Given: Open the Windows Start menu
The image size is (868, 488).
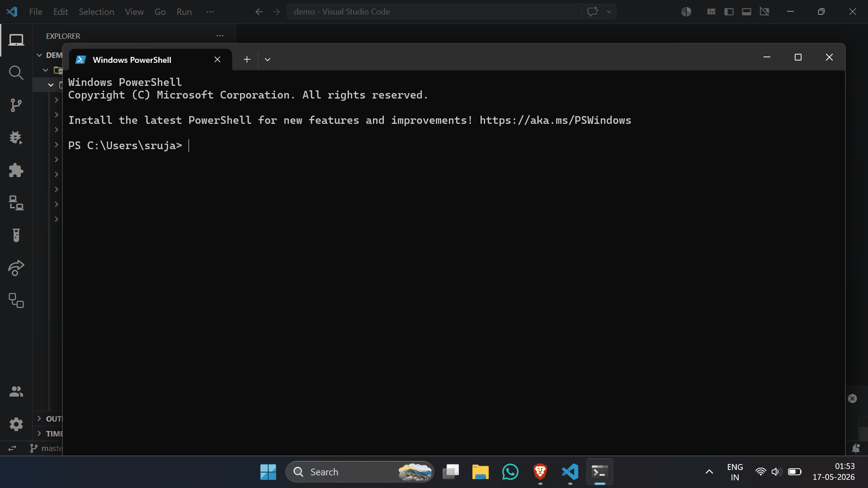Looking at the screenshot, I should 268,472.
